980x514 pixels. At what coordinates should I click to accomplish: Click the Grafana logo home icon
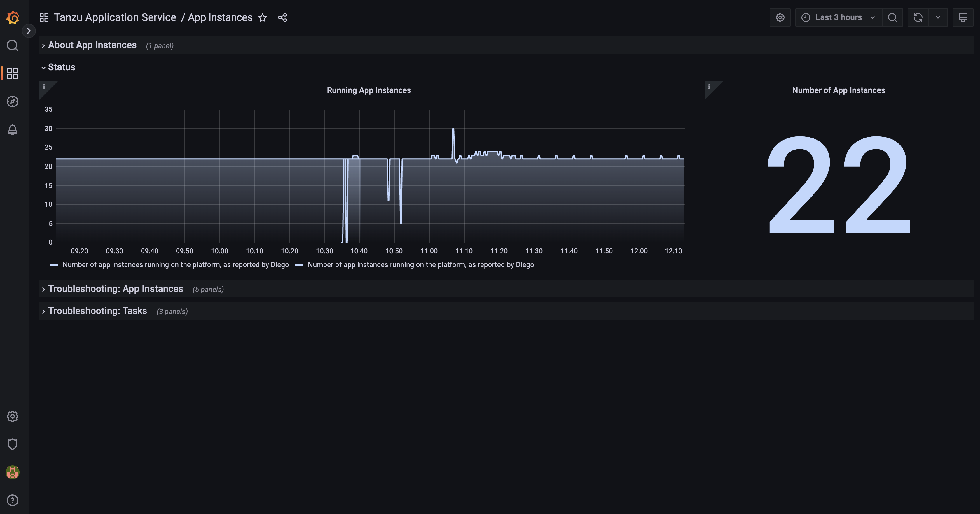point(13,17)
